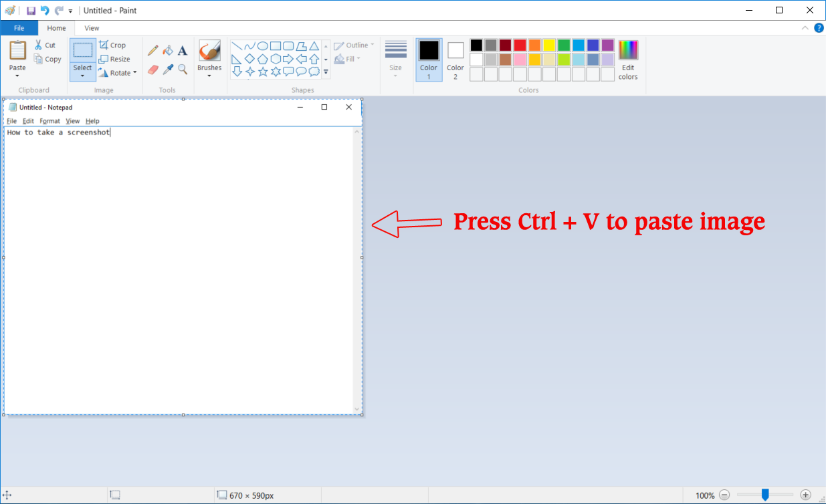Click the Resize button
The height and width of the screenshot is (504, 826).
pyautogui.click(x=114, y=59)
